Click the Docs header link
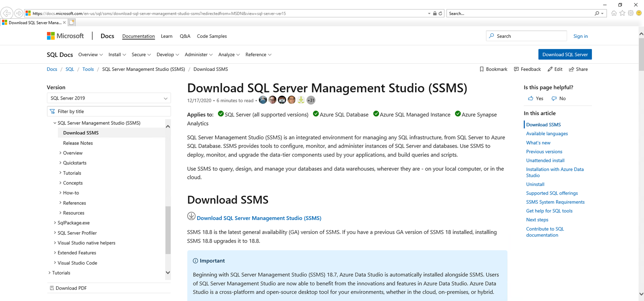The width and height of the screenshot is (644, 301). 107,36
